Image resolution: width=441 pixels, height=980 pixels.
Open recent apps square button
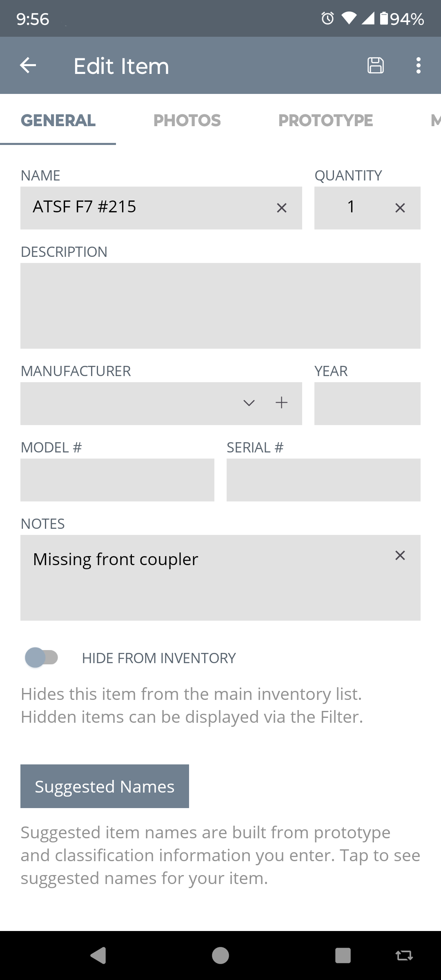coord(343,955)
